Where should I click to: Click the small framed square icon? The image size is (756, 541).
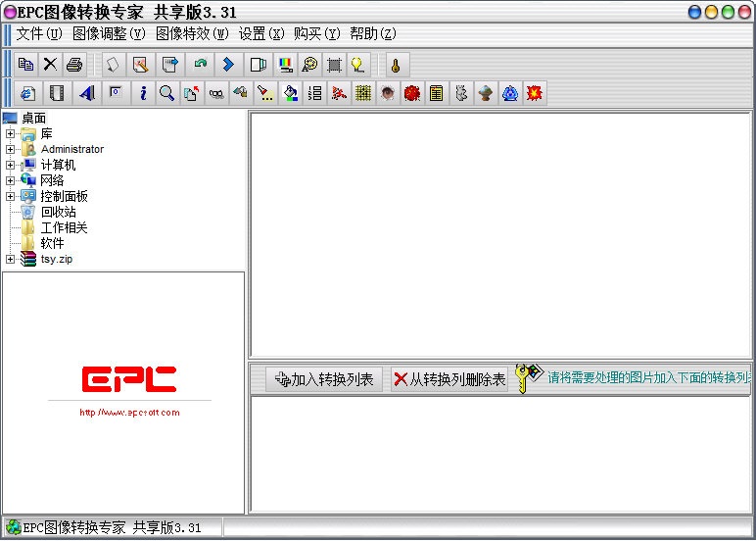pos(116,93)
